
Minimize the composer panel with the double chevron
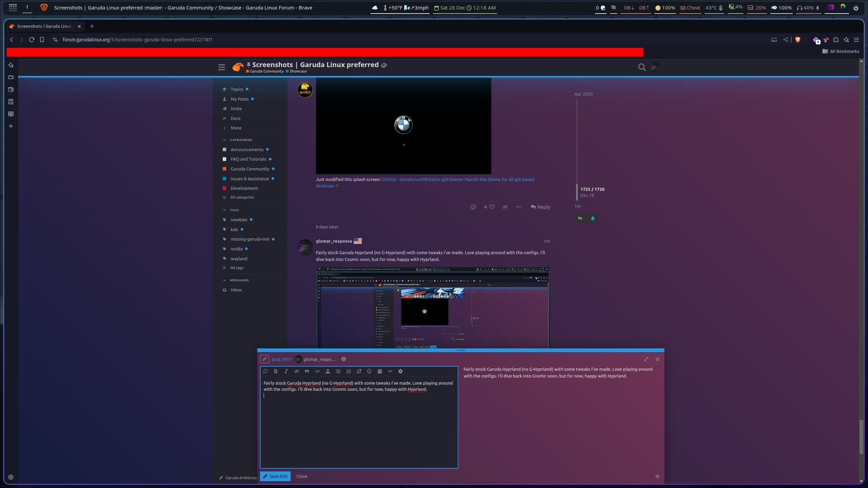[657, 359]
